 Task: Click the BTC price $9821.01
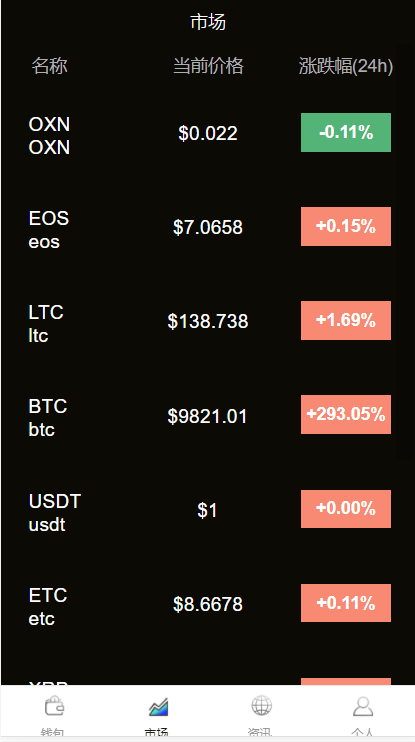(207, 416)
